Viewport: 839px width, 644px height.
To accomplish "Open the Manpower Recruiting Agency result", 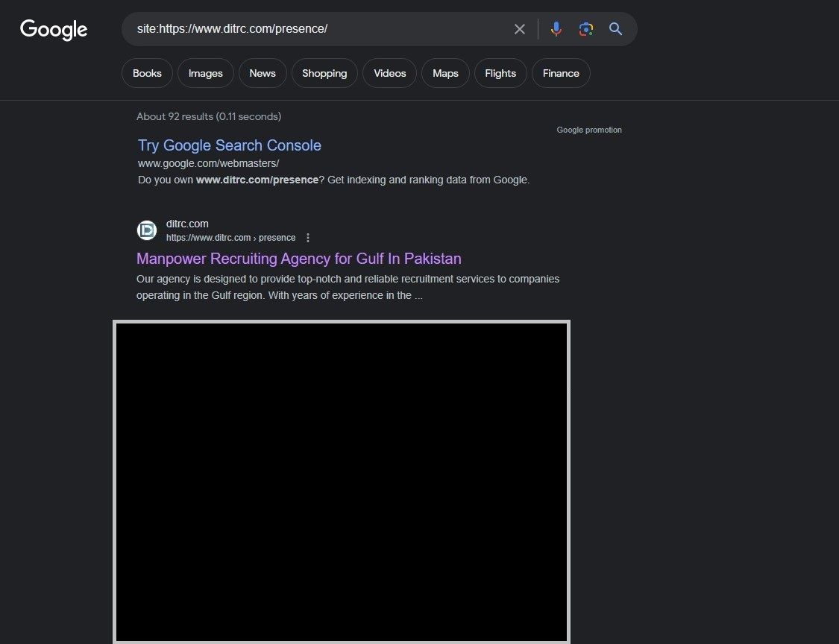I will pyautogui.click(x=298, y=259).
